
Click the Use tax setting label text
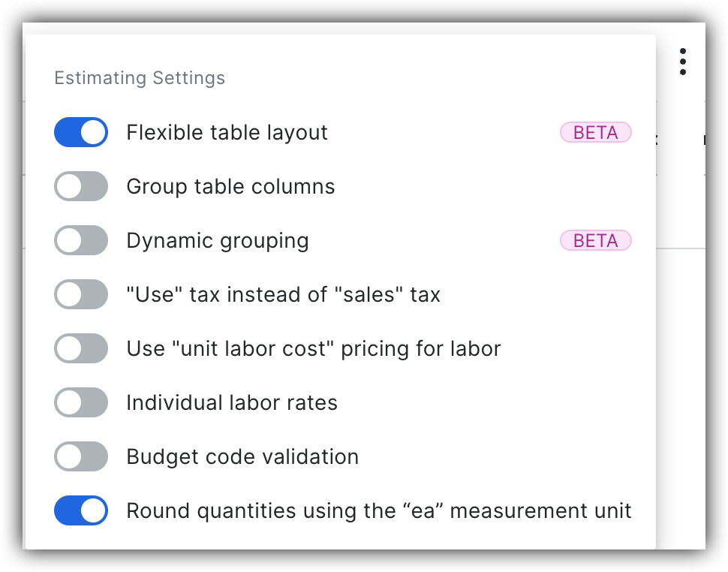pyautogui.click(x=284, y=294)
